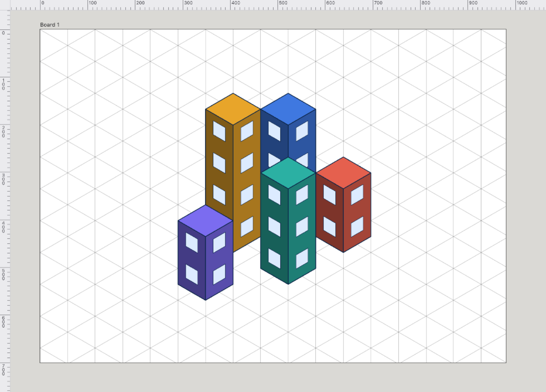Select the red tower's roof face
The image size is (546, 392).
click(343, 173)
